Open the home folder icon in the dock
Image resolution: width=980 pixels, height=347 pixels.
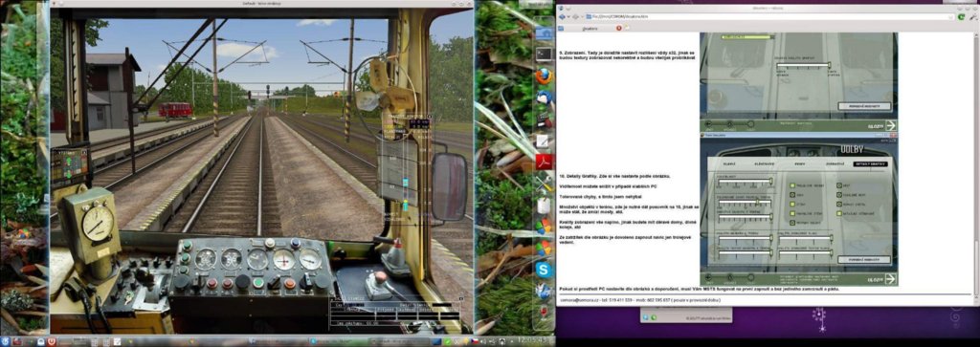(x=545, y=33)
